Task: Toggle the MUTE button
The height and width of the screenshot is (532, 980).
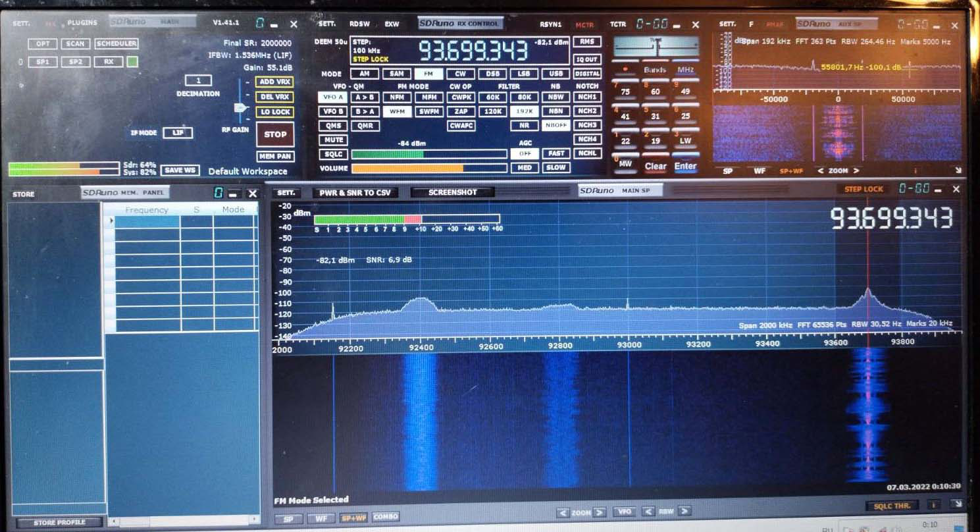Action: pos(334,140)
